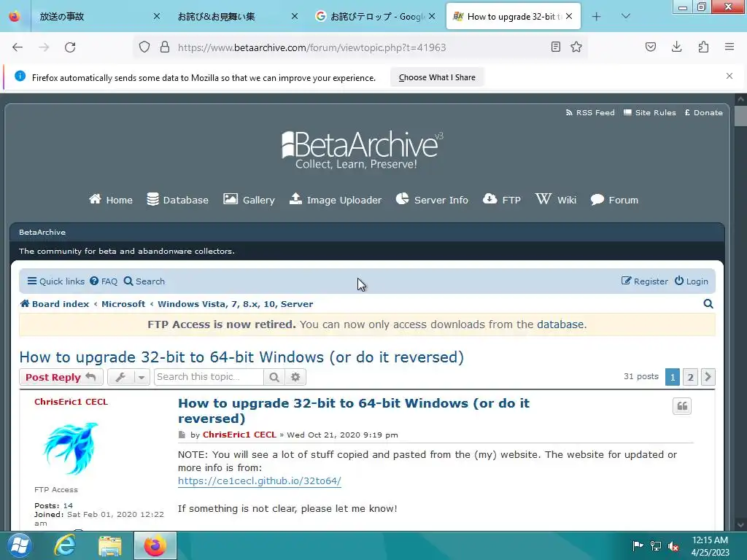Save to Pocket icon in toolbar
Viewport: 747px width, 560px height.
[x=651, y=47]
